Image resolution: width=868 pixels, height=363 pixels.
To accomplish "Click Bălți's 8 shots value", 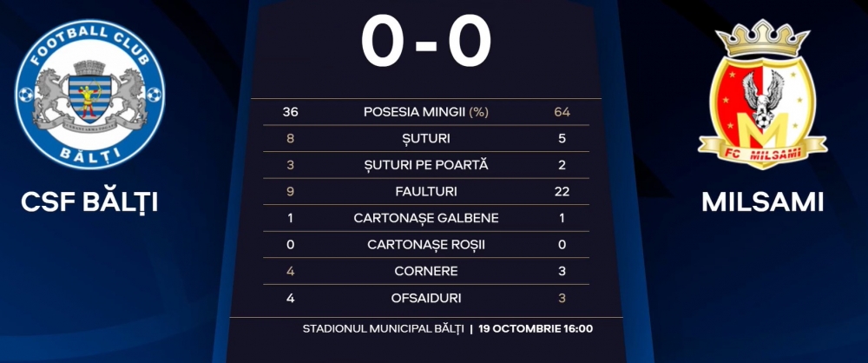I will (x=290, y=139).
